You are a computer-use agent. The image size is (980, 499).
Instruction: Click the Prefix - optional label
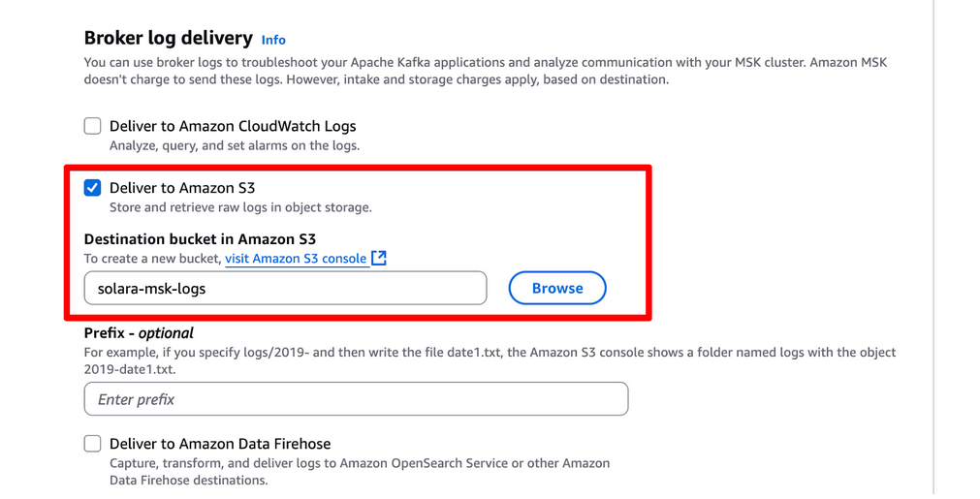coord(139,333)
